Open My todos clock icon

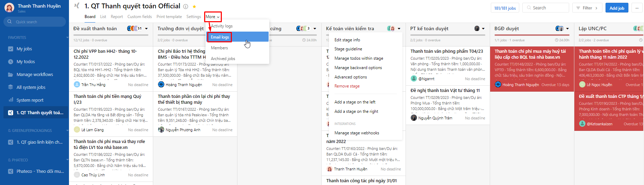10,62
